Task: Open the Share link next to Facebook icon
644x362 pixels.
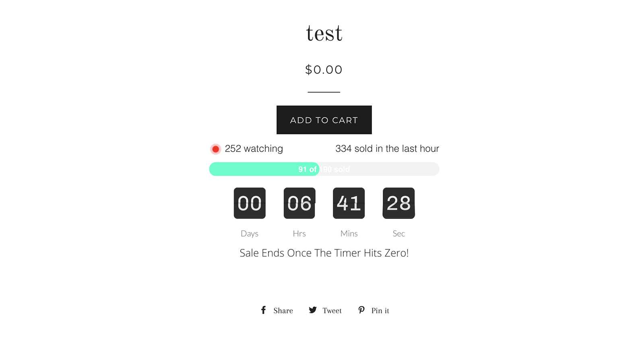Action: [x=283, y=310]
